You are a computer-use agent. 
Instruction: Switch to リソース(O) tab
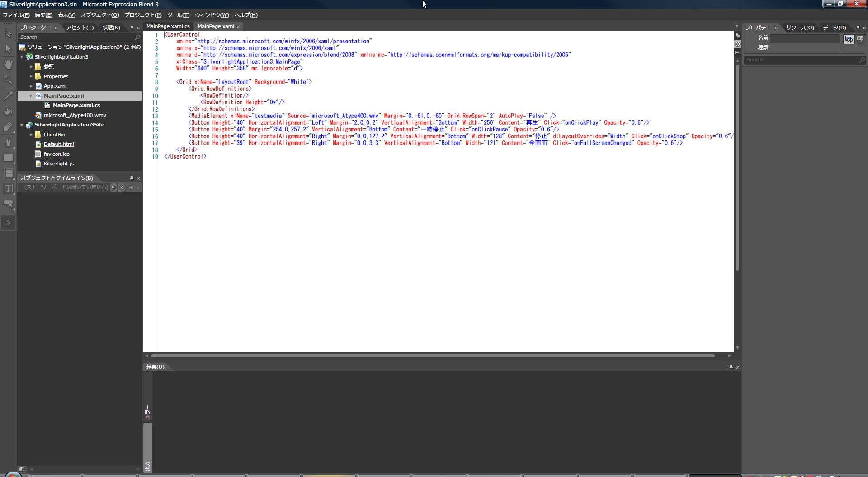(800, 28)
